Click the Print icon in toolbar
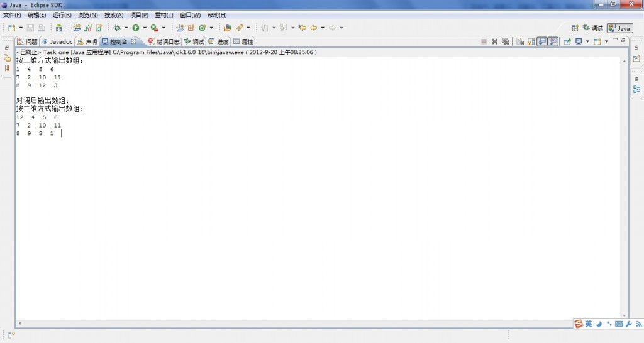Image resolution: width=644 pixels, height=343 pixels. [x=41, y=28]
